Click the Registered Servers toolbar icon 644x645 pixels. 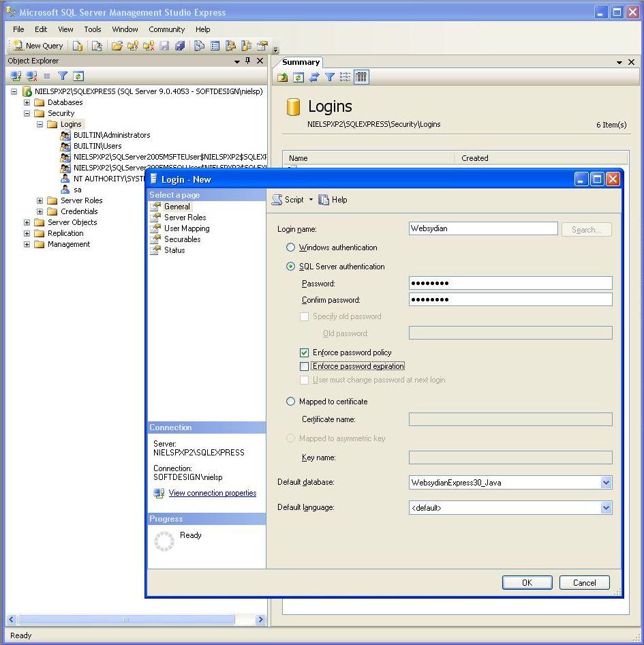tap(199, 46)
